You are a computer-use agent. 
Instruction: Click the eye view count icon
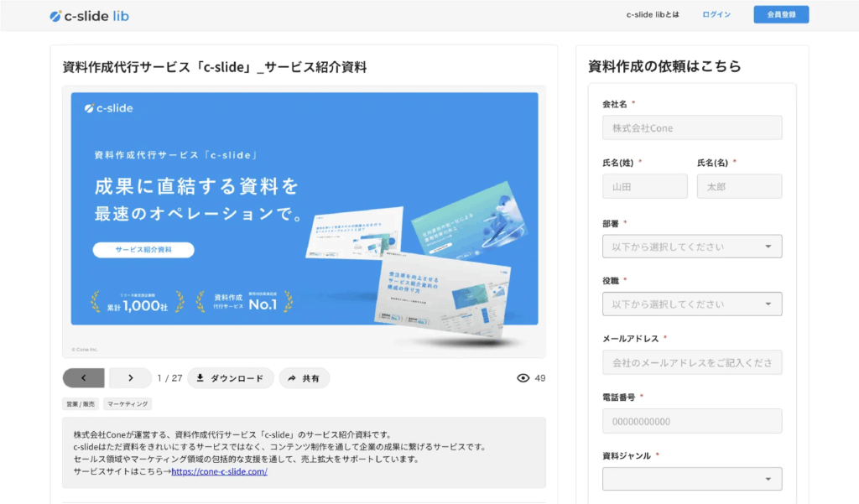click(523, 378)
